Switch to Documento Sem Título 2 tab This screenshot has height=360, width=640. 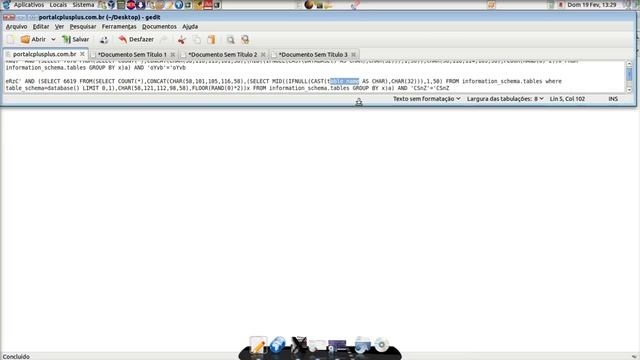[223, 54]
